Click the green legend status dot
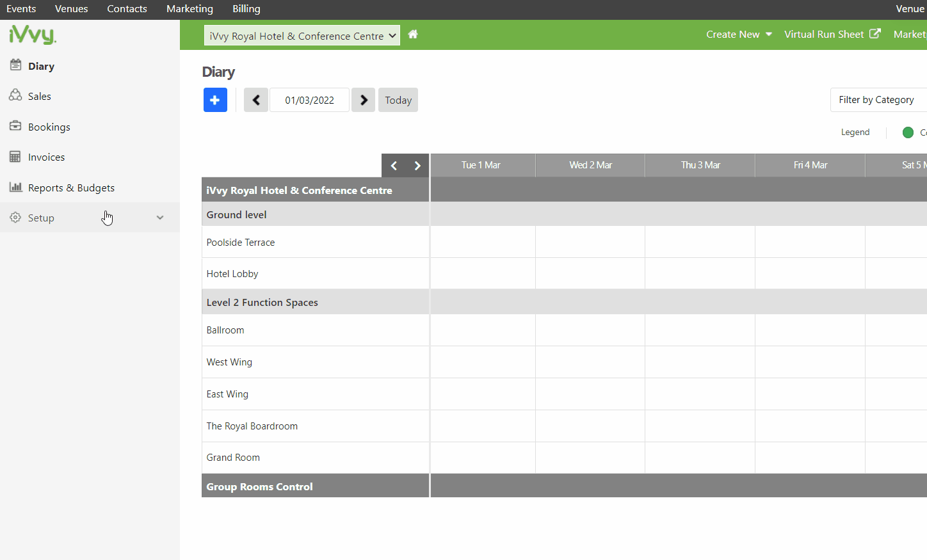Viewport: 927px width, 560px height. pos(908,132)
